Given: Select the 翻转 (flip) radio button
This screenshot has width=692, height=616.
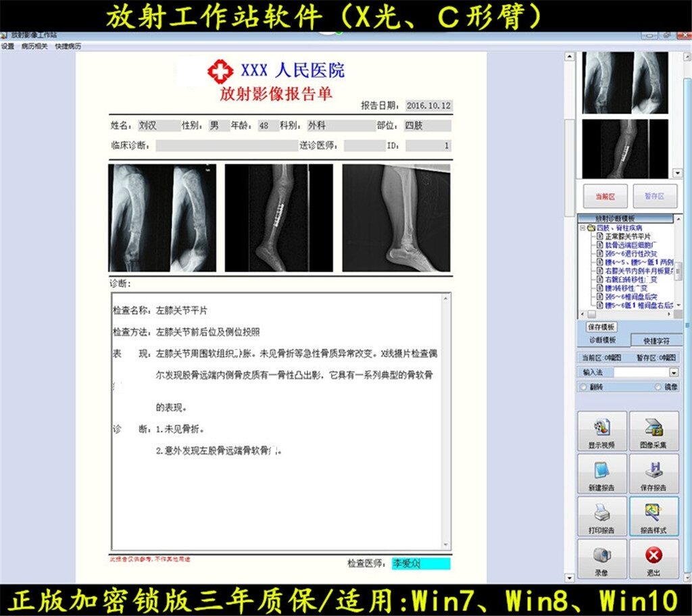Looking at the screenshot, I should [x=583, y=387].
